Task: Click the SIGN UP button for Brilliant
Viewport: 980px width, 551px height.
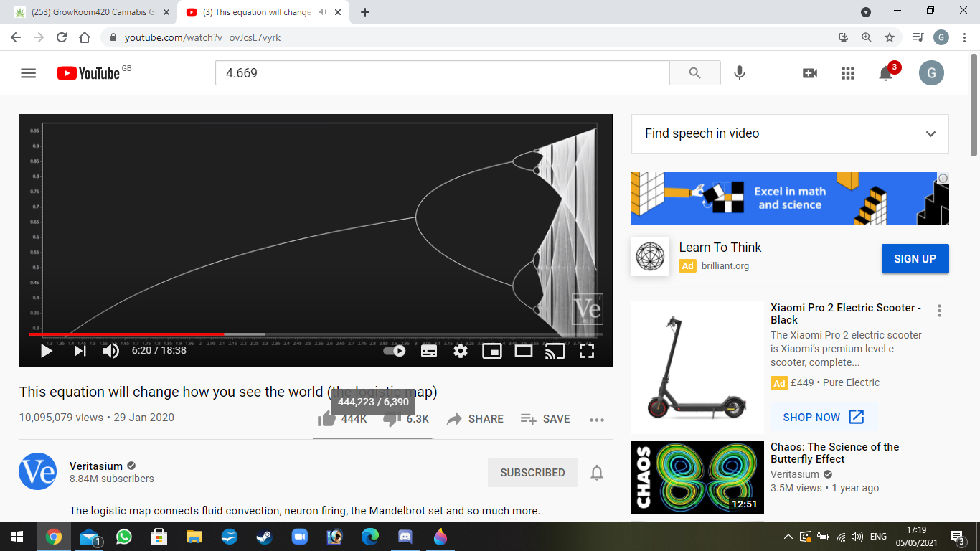Action: tap(915, 259)
